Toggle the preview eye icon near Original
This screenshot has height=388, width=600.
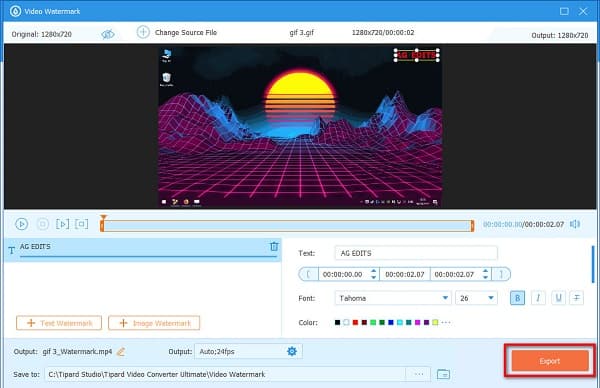(108, 34)
